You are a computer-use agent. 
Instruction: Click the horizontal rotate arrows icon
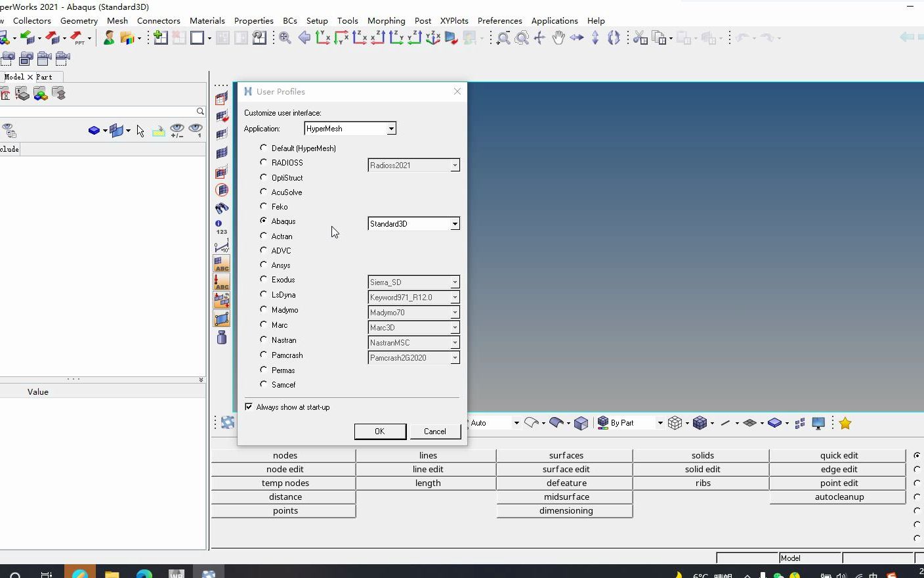coord(577,38)
